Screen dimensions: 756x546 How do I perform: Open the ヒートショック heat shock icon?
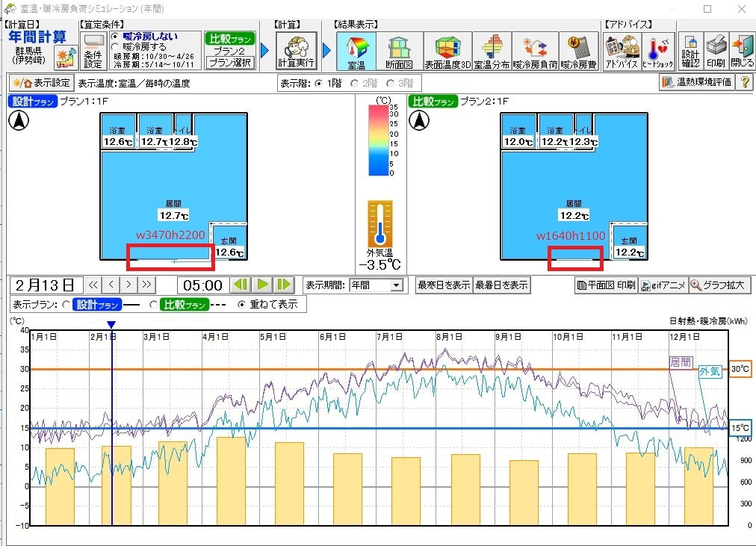click(657, 51)
